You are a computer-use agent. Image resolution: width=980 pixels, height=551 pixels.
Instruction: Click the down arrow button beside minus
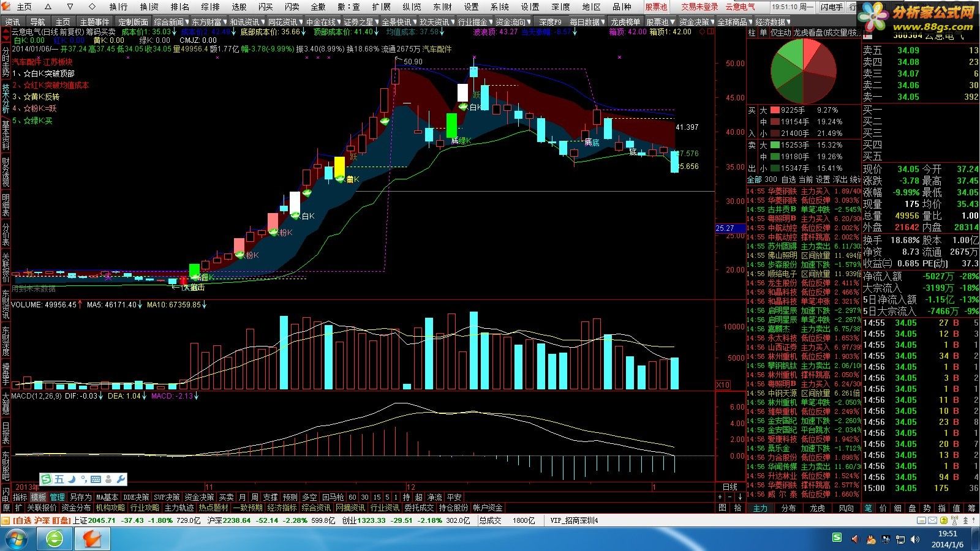click(740, 497)
